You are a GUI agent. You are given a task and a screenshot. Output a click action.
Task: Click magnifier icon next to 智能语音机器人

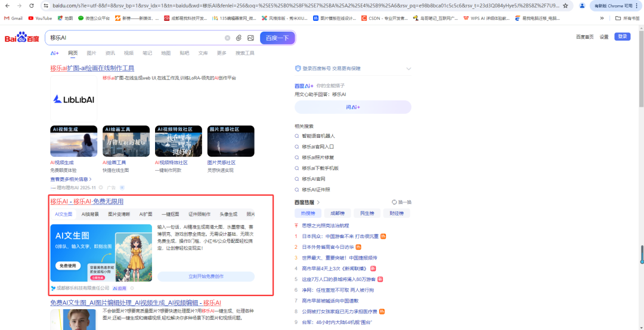pos(297,136)
